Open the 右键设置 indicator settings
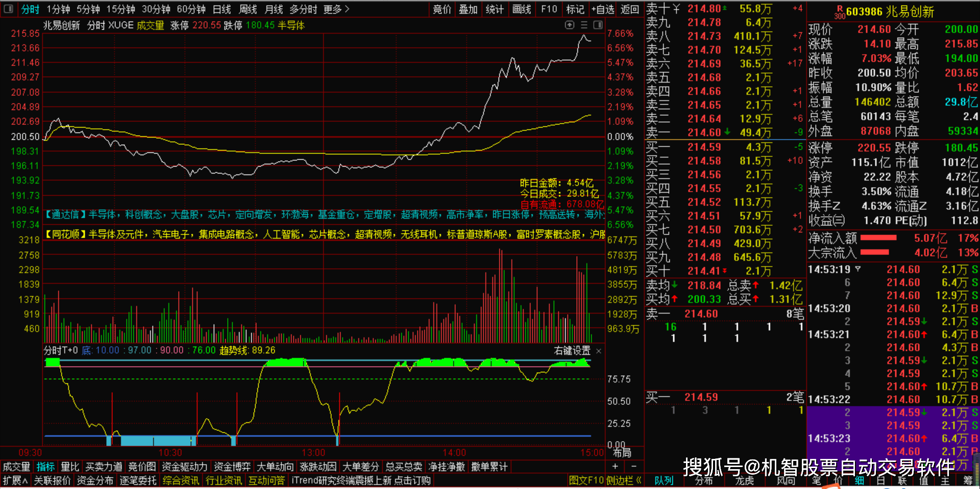Viewport: 980px width, 489px height. [x=572, y=351]
